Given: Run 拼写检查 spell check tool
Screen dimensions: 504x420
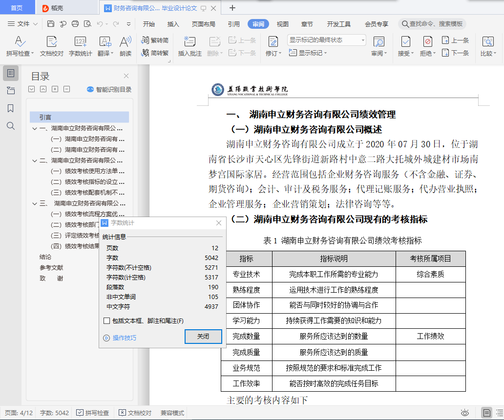Looking at the screenshot, I should 20,46.
